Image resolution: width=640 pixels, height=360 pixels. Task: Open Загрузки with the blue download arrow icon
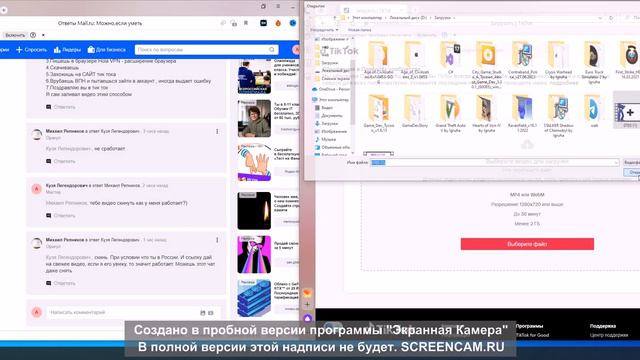coord(327,123)
